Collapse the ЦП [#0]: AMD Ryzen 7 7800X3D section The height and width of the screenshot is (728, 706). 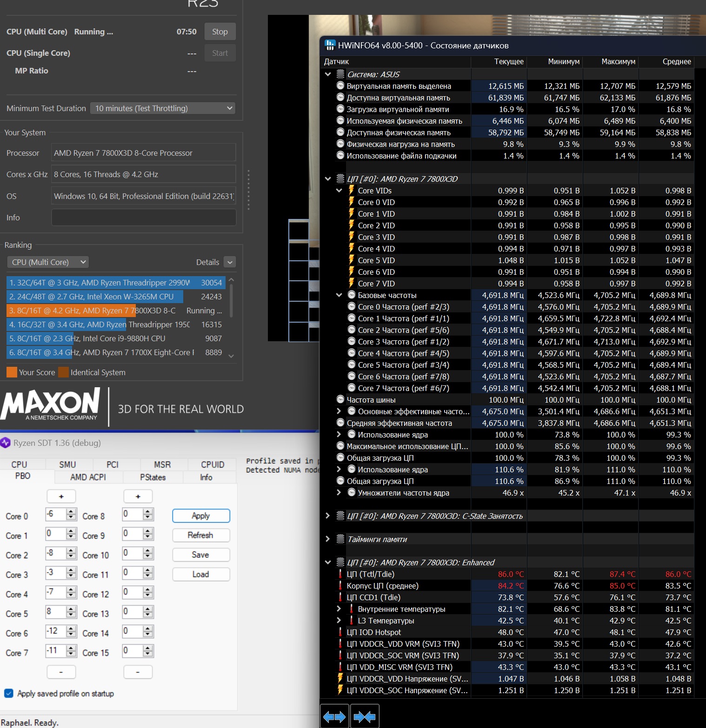coord(328,179)
